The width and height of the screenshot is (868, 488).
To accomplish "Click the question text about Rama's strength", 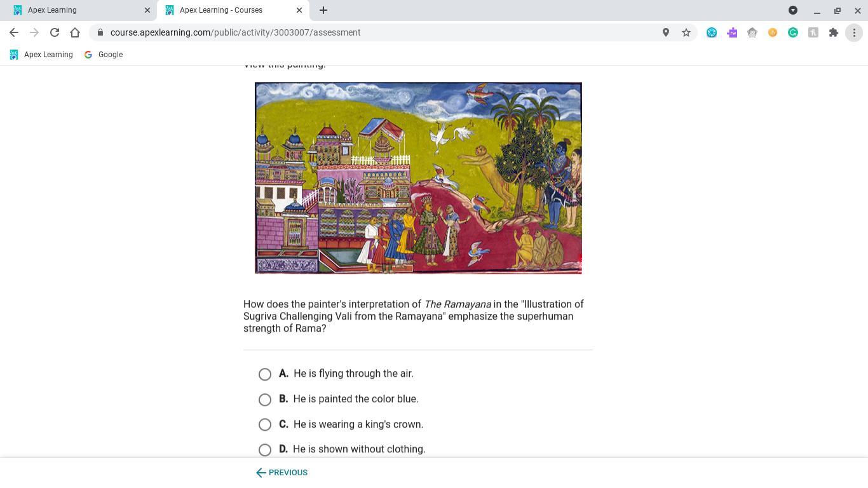I will 414,316.
